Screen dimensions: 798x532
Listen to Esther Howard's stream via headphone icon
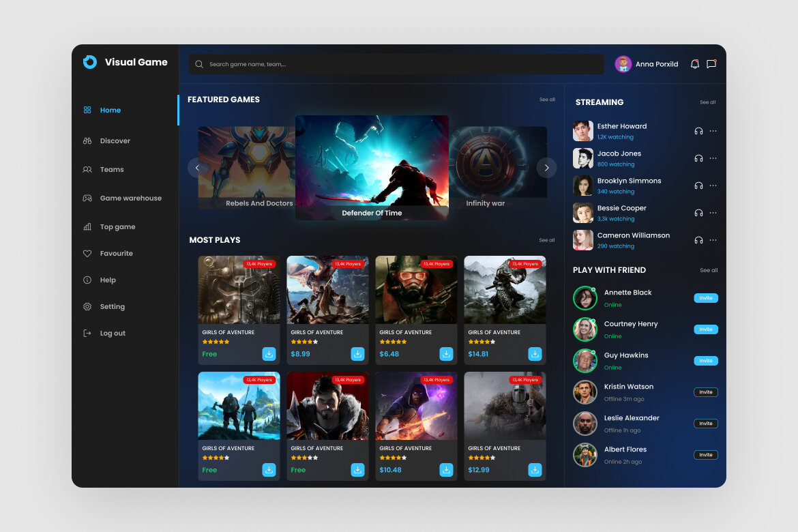point(697,130)
